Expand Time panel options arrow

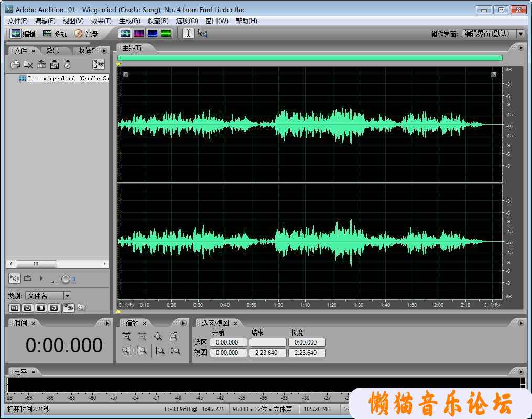pyautogui.click(x=107, y=323)
